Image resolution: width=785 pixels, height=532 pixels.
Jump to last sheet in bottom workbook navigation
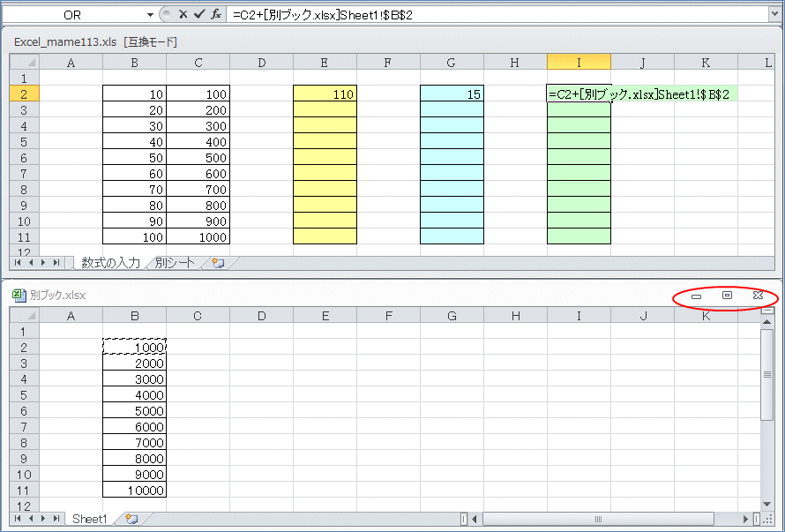click(x=56, y=519)
